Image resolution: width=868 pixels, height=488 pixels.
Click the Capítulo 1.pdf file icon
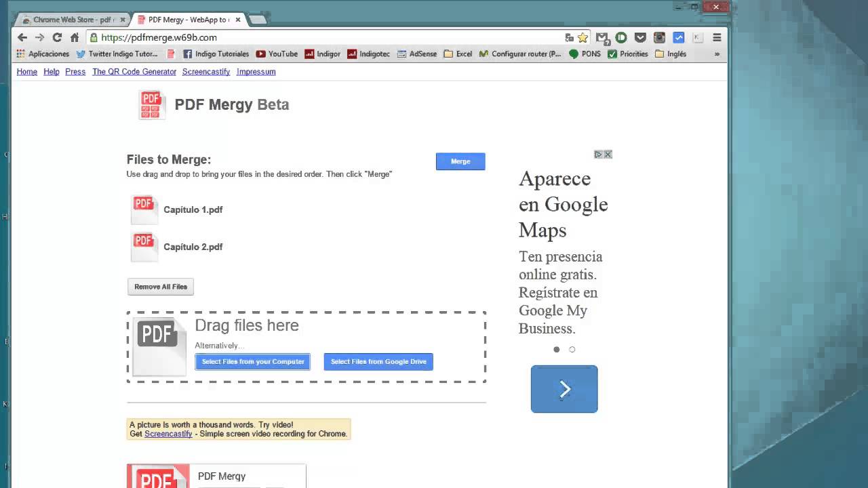(x=144, y=209)
